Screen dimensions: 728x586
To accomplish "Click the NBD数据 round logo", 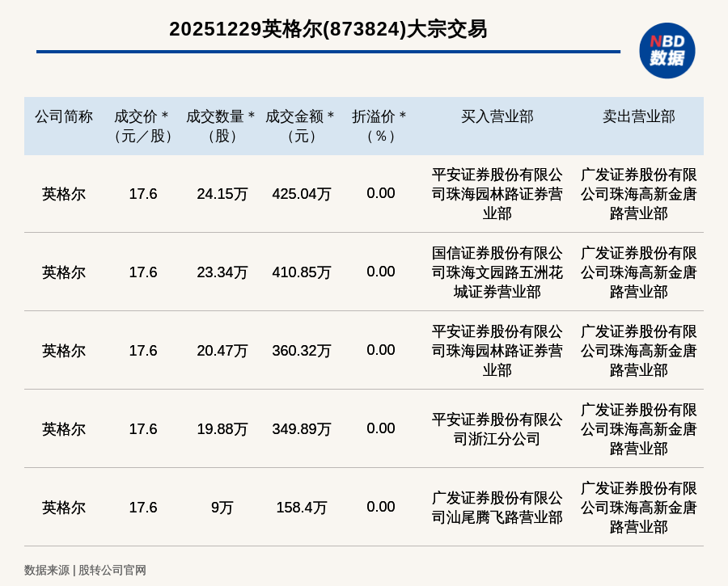I will (667, 50).
